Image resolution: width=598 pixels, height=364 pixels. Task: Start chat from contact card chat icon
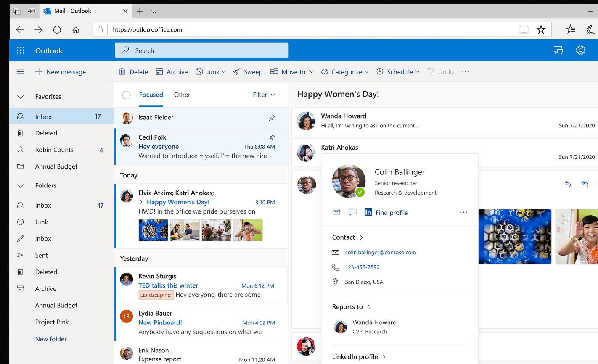352,212
